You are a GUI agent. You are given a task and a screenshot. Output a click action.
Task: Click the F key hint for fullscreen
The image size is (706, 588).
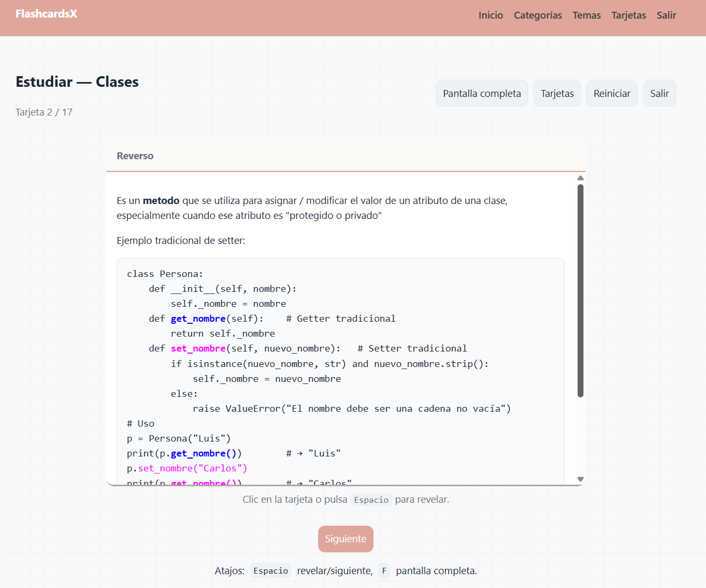click(x=384, y=571)
